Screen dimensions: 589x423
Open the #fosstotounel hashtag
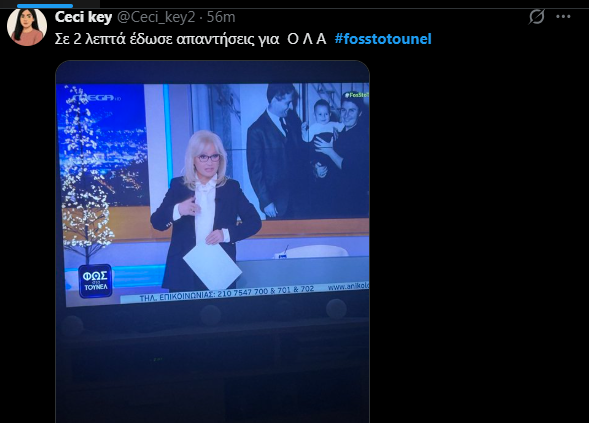[x=383, y=39]
